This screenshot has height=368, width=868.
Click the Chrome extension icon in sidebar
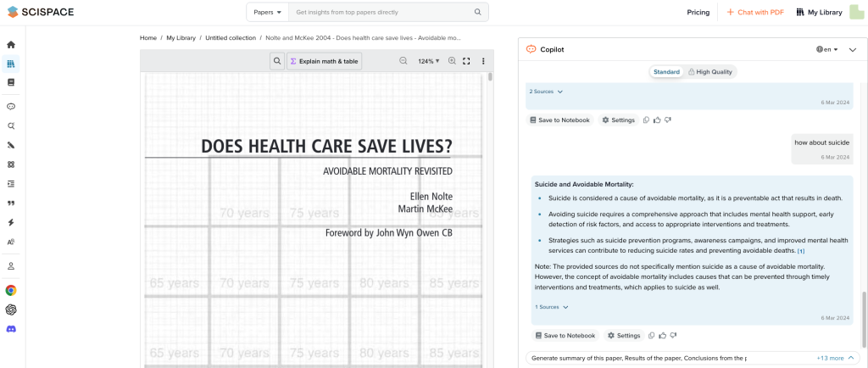11,290
